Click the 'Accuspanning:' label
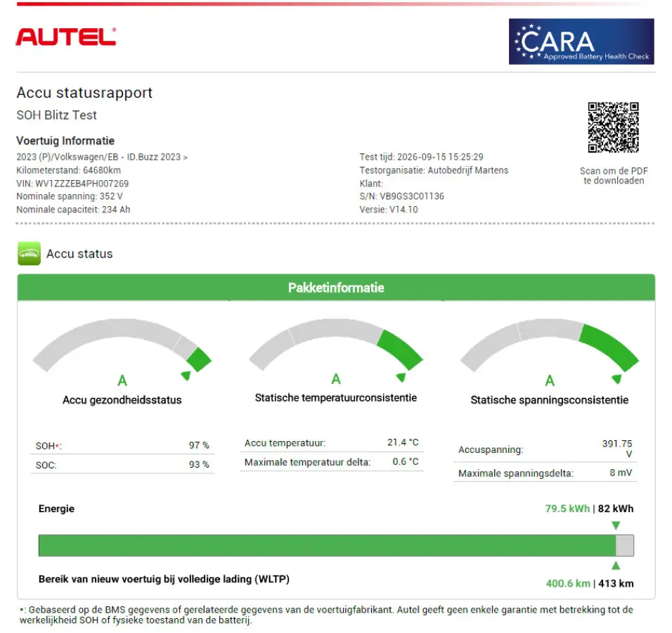Viewport: 672px width, 633px height. pos(491,450)
